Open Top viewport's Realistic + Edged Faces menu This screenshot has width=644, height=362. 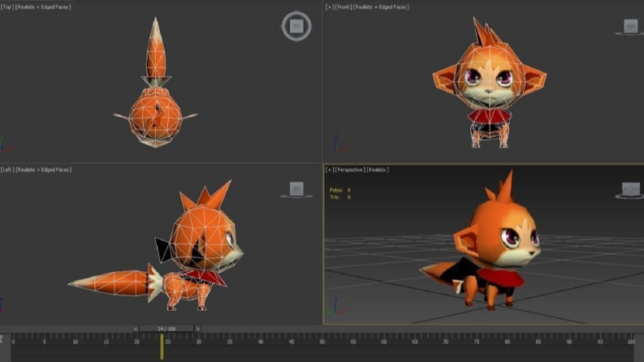[43, 7]
